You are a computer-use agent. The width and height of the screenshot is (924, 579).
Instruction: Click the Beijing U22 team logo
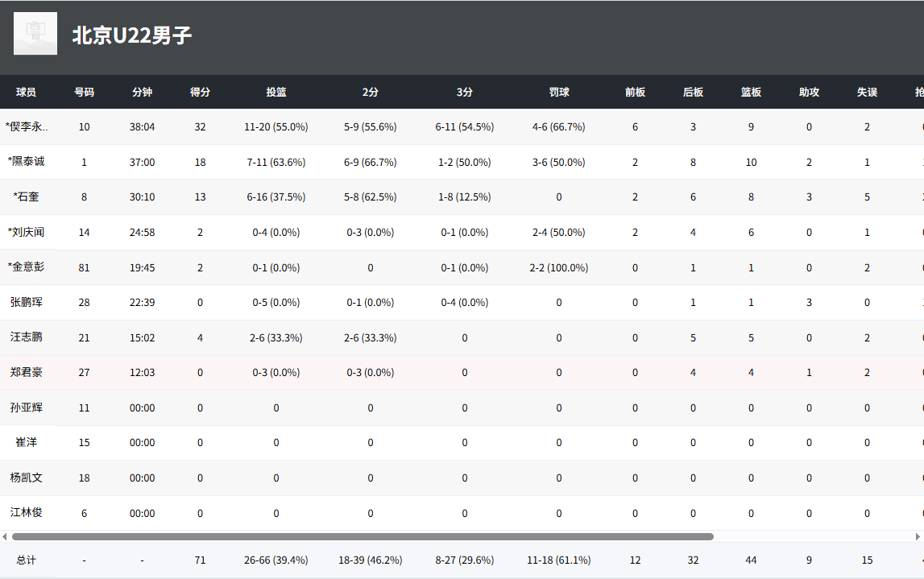click(x=35, y=34)
